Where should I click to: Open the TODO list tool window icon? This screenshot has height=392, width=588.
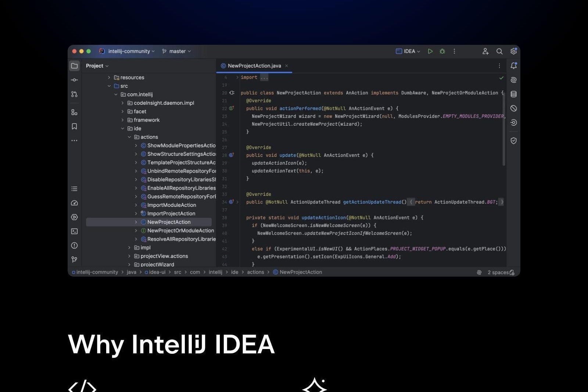74,189
